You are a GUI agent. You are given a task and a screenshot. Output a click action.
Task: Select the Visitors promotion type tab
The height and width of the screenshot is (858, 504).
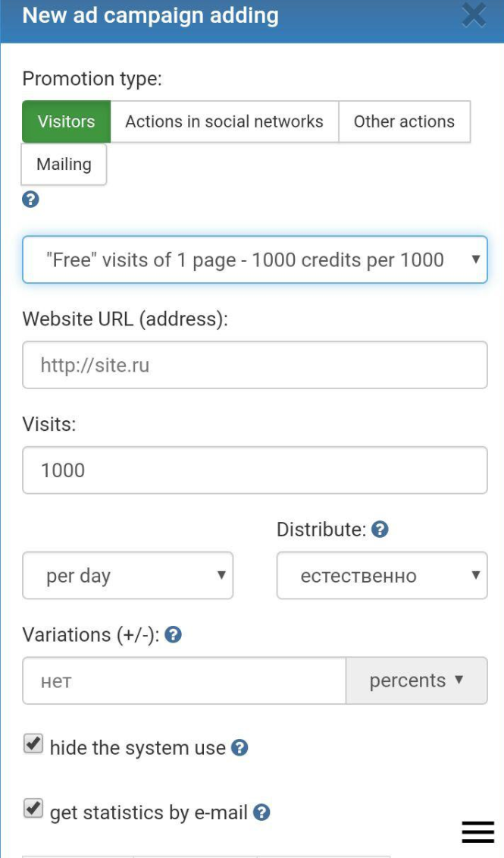(67, 121)
